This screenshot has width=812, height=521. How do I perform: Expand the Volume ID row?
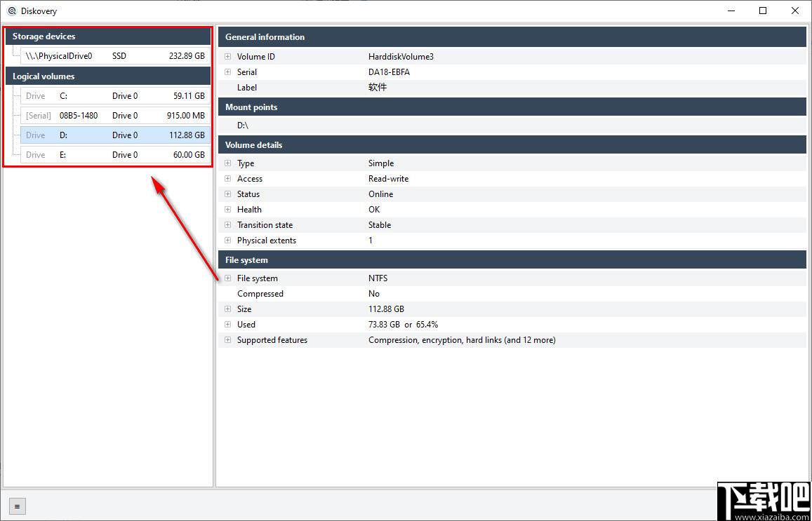pyautogui.click(x=228, y=56)
